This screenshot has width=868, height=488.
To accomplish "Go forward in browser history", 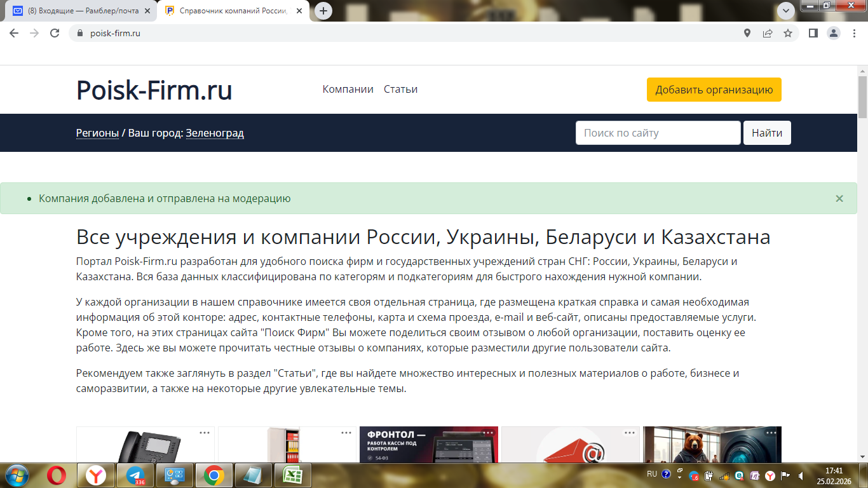I will click(x=34, y=33).
